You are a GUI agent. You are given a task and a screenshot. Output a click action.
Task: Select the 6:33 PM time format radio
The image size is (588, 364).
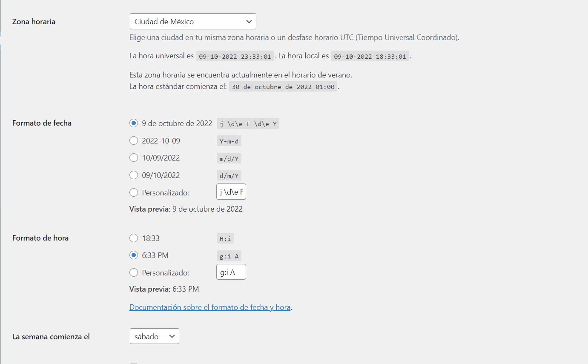click(134, 255)
